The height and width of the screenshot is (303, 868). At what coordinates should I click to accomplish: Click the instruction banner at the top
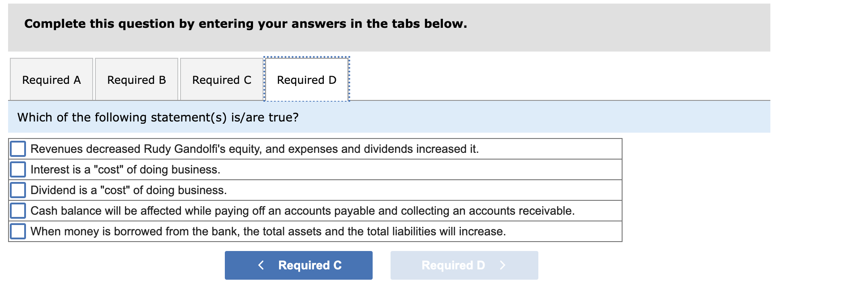(245, 24)
